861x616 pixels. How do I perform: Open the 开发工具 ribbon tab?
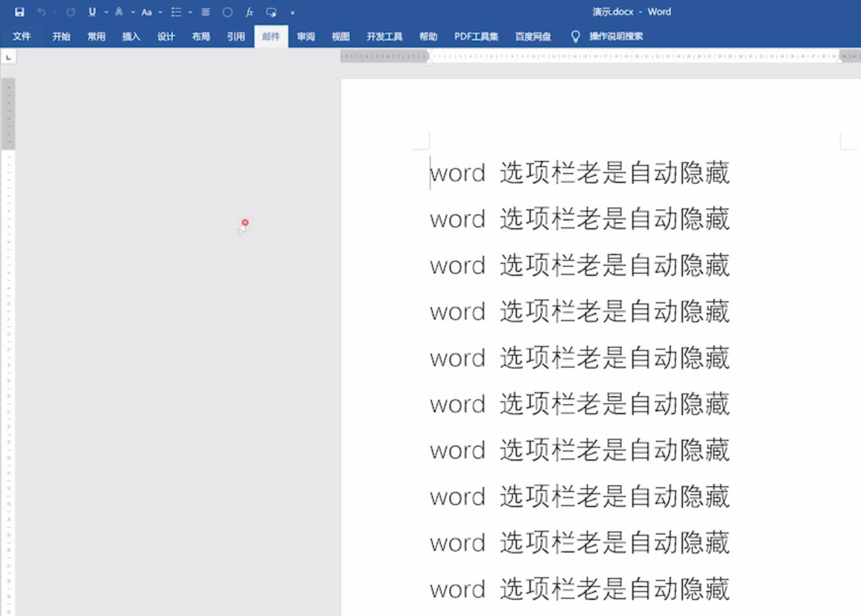pyautogui.click(x=384, y=36)
